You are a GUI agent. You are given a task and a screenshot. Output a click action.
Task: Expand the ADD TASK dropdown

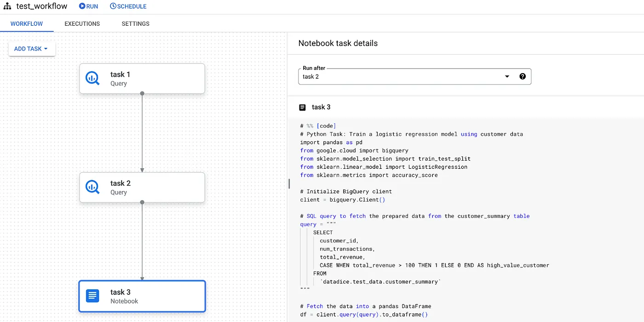31,49
